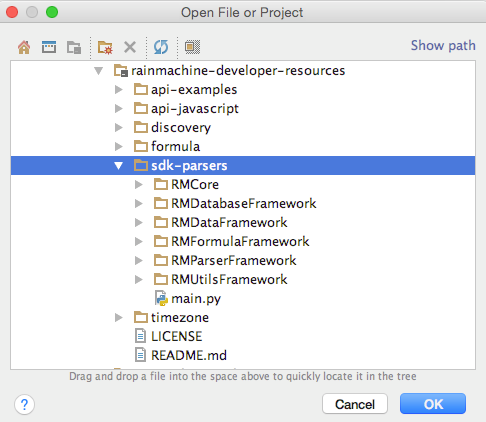This screenshot has height=422, width=486.
Task: Select the LICENSE file
Action: tap(168, 336)
